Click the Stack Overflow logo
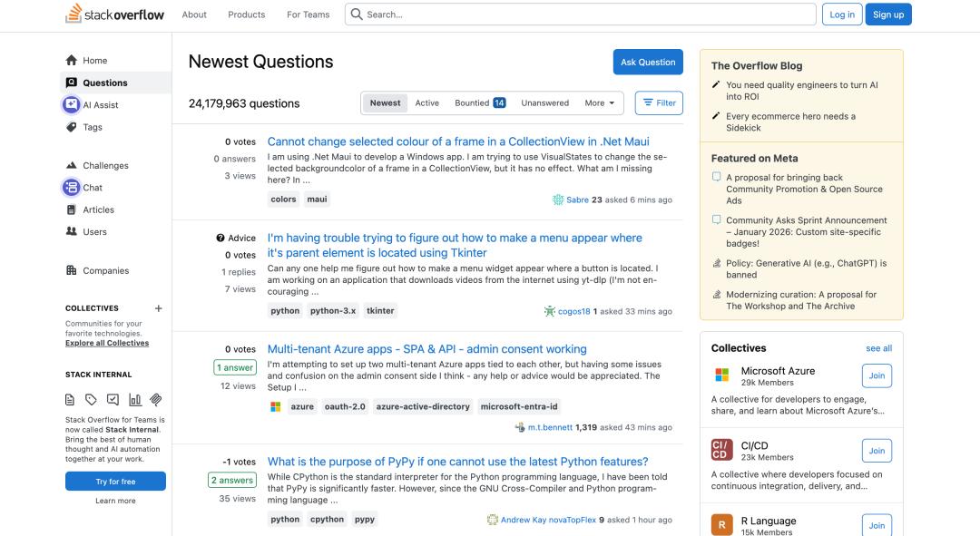The height and width of the screenshot is (536, 980). point(115,15)
